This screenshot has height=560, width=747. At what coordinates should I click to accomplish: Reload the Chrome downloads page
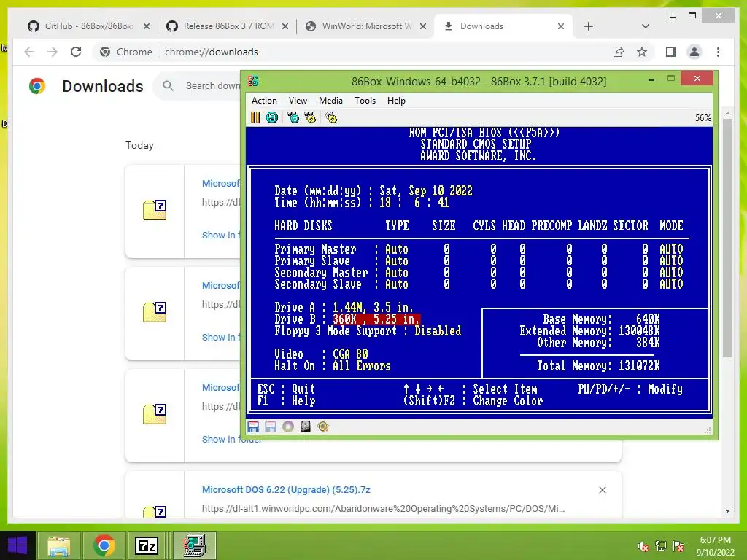pos(76,52)
